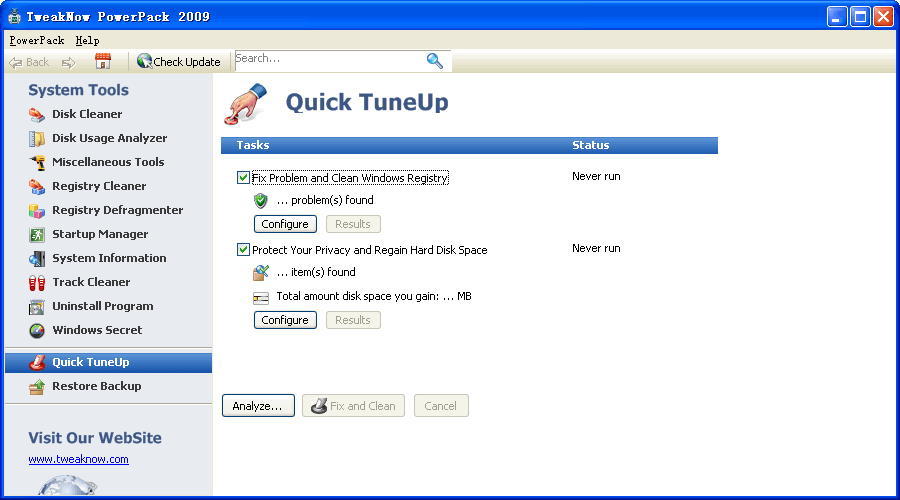
Task: Select Registry Cleaner label
Action: [x=99, y=187]
